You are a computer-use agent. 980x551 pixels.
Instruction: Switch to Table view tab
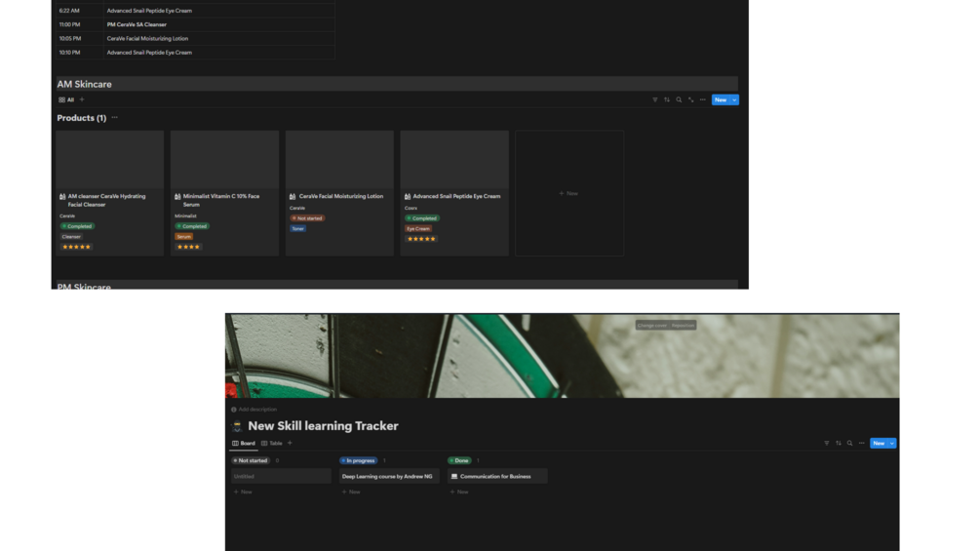(x=272, y=443)
